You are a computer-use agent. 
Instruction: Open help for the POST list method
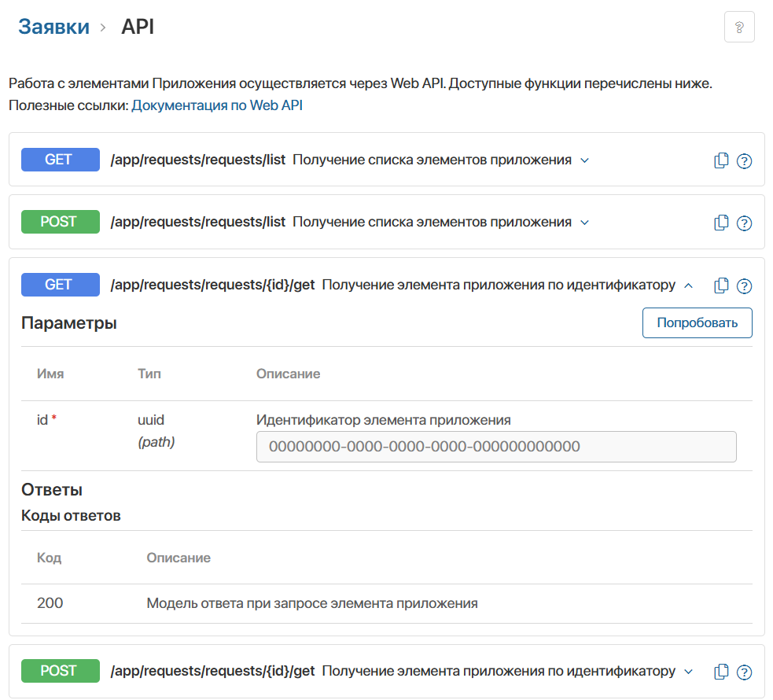744,223
